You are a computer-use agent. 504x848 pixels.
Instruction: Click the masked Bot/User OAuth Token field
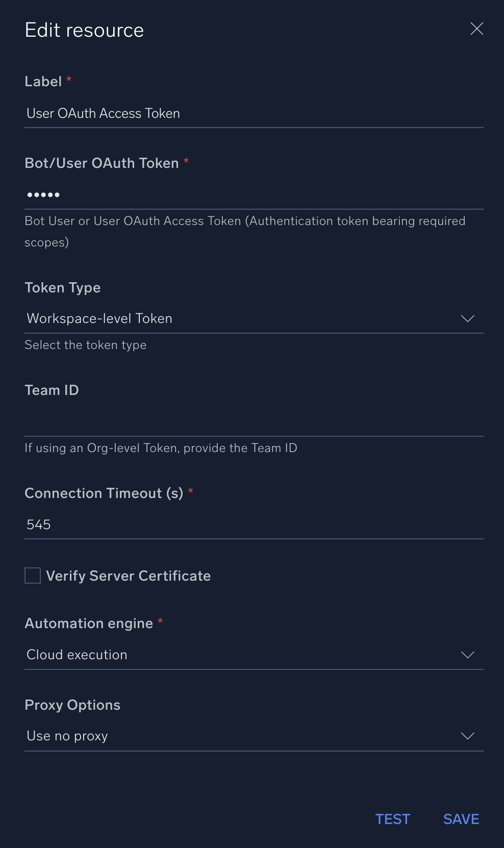coord(253,195)
